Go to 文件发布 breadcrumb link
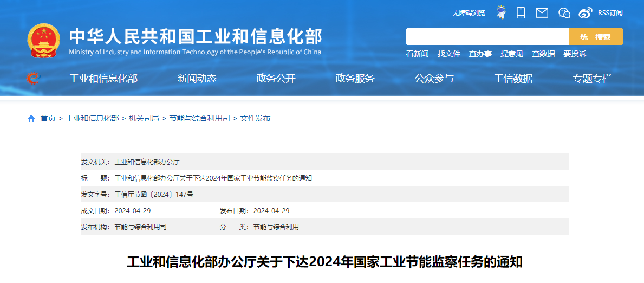 (x=255, y=119)
